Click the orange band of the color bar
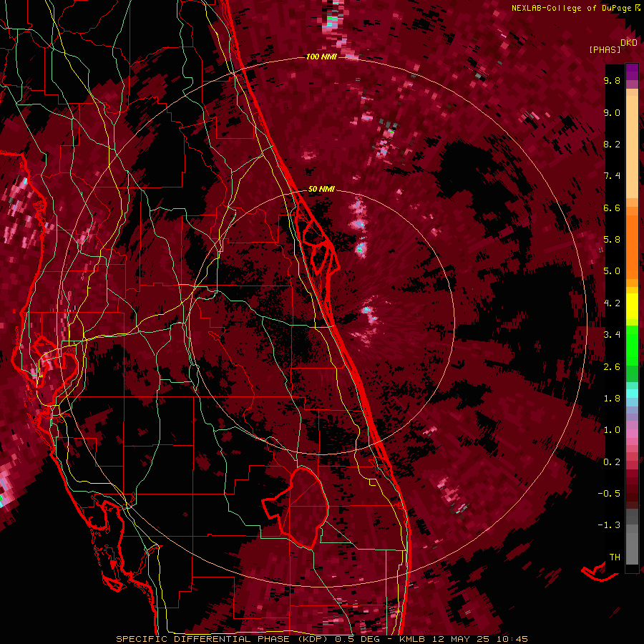Viewport: 644px width, 644px height. [x=632, y=246]
